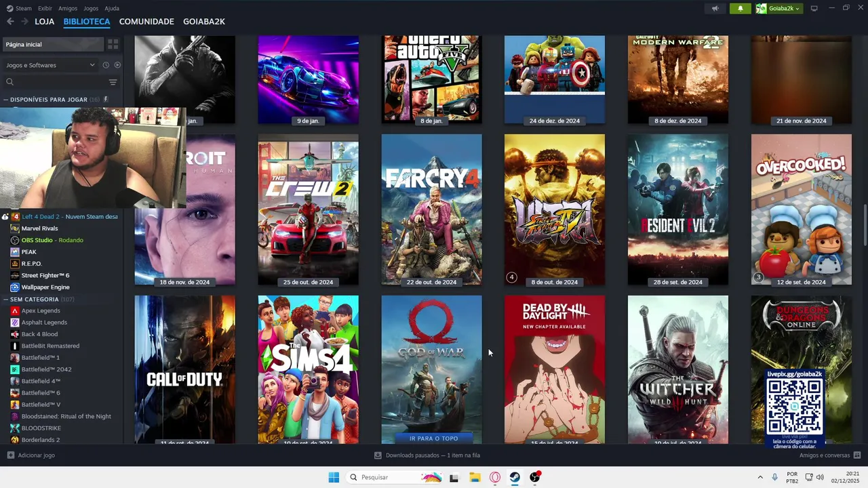Viewport: 868px width, 488px height.
Task: Collapse the Disponíveis para jogar category
Action: point(5,100)
